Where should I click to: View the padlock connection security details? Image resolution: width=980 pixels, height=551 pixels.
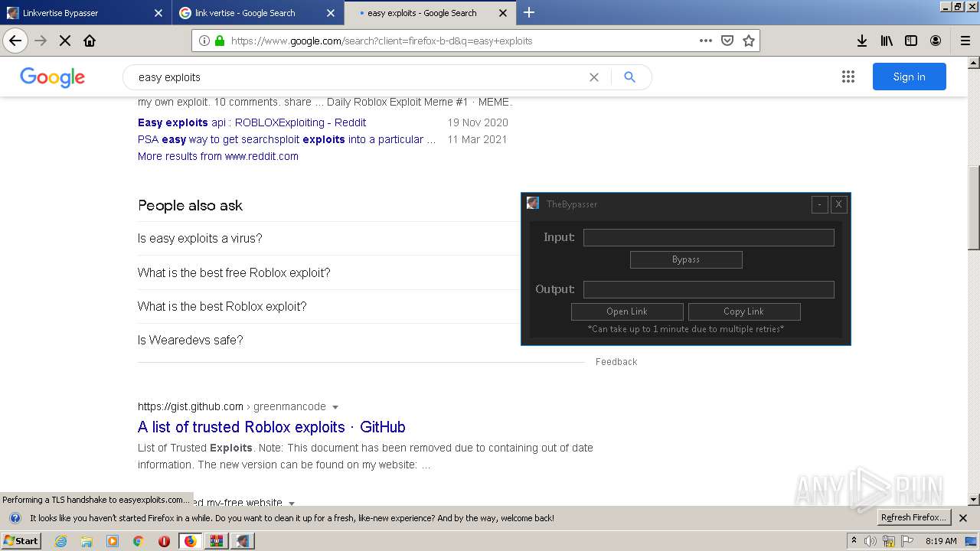tap(220, 41)
